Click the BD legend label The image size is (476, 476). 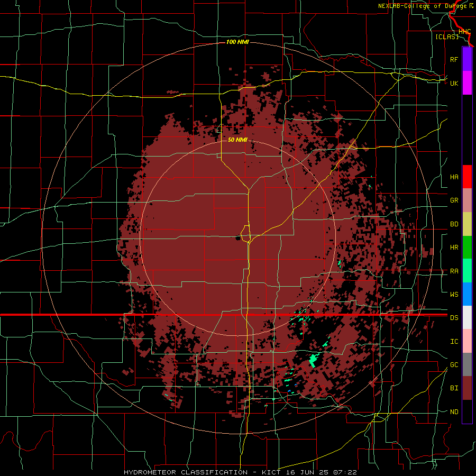[x=454, y=224]
